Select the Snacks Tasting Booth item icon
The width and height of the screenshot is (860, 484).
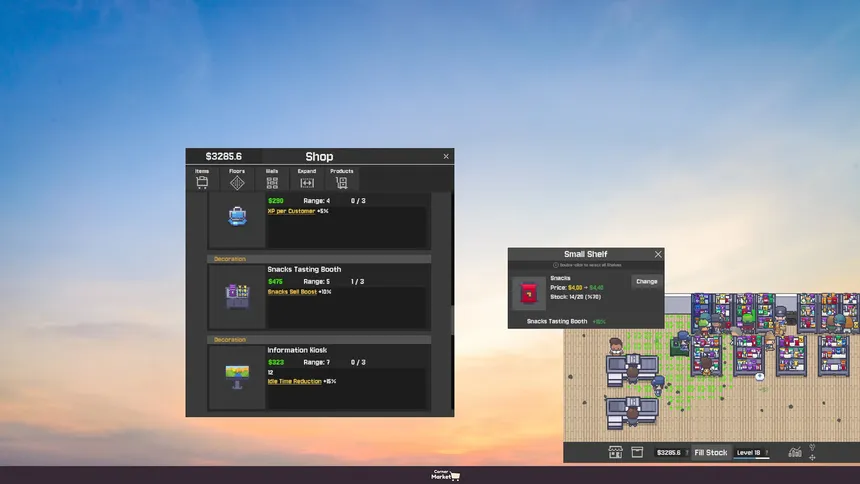[x=237, y=296]
